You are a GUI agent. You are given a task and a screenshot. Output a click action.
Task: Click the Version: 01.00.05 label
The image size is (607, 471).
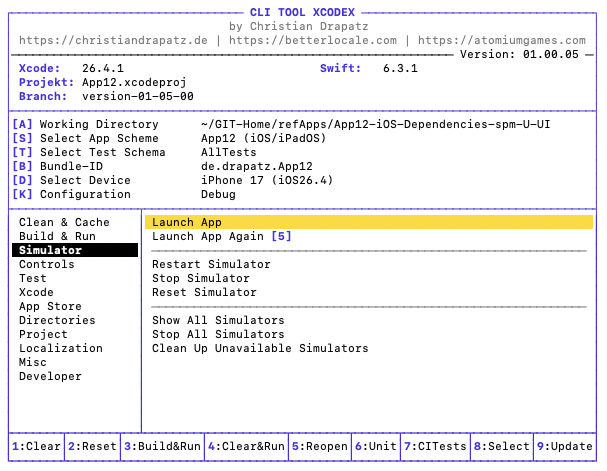coord(519,54)
